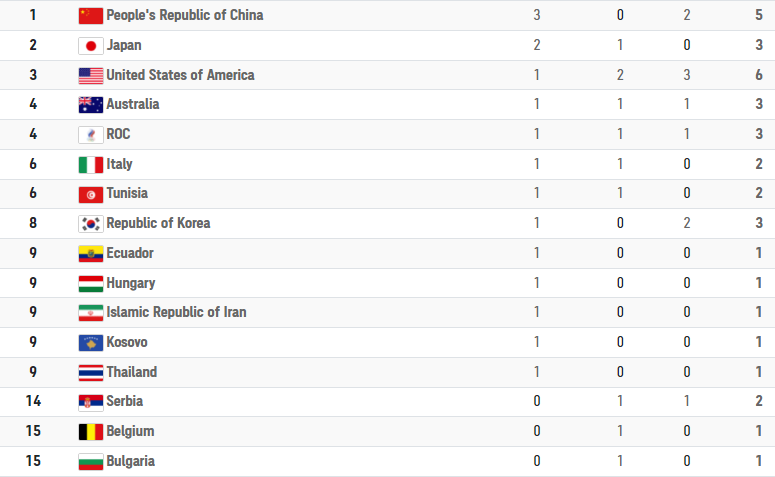775x477 pixels.
Task: Click the ROC emblem icon
Action: tap(91, 135)
